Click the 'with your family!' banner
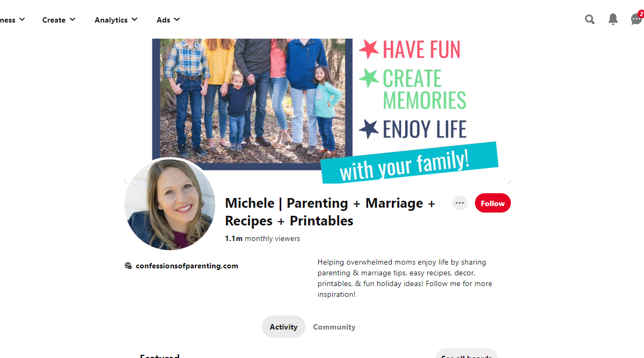The image size is (644, 358). (409, 162)
